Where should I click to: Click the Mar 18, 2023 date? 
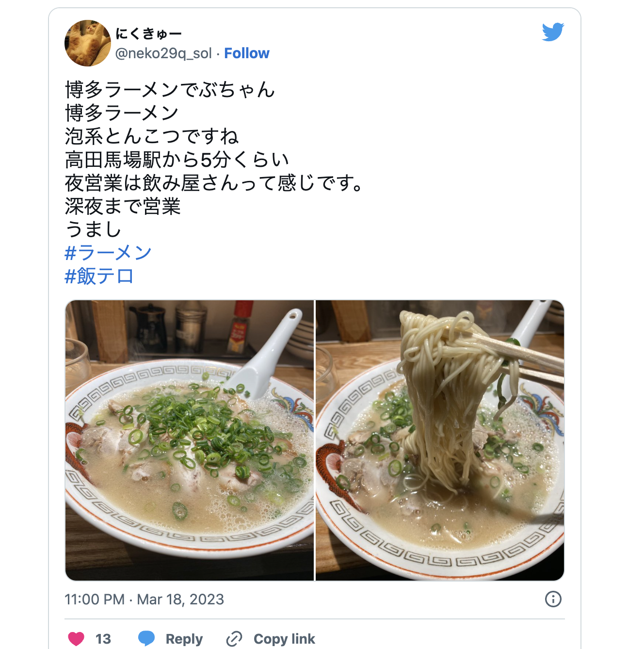(180, 600)
